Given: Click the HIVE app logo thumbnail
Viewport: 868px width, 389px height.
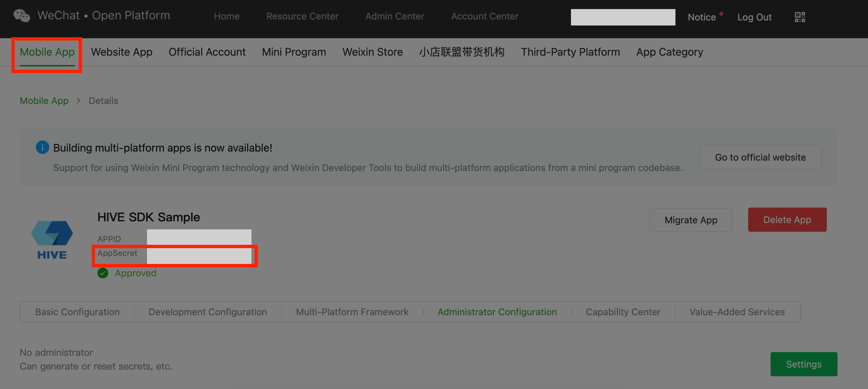Looking at the screenshot, I should 52,239.
